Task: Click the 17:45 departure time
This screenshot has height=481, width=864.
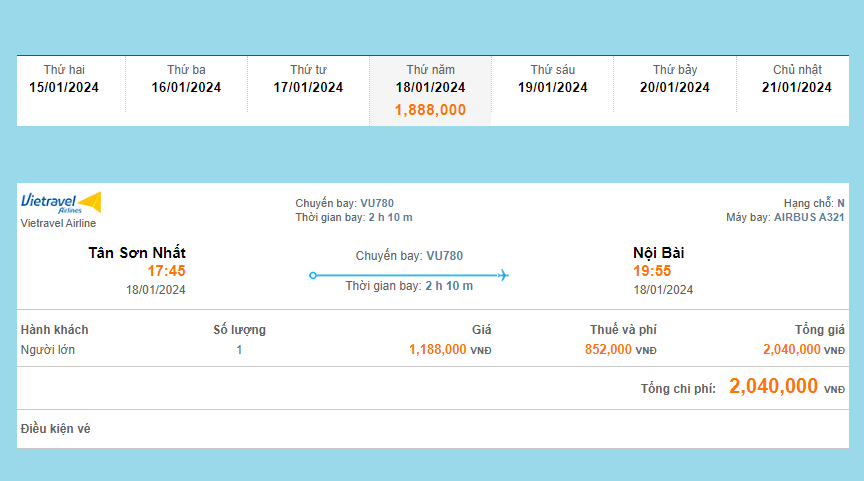Action: pyautogui.click(x=166, y=271)
